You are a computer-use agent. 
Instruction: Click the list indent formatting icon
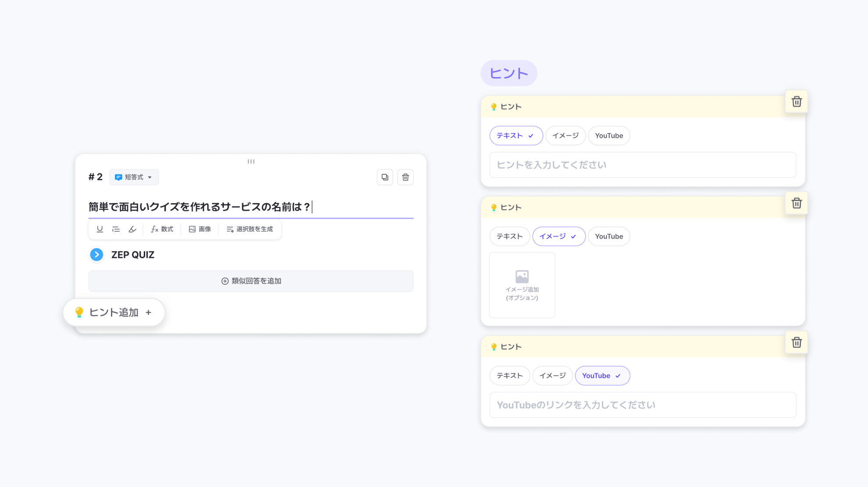pyautogui.click(x=116, y=229)
